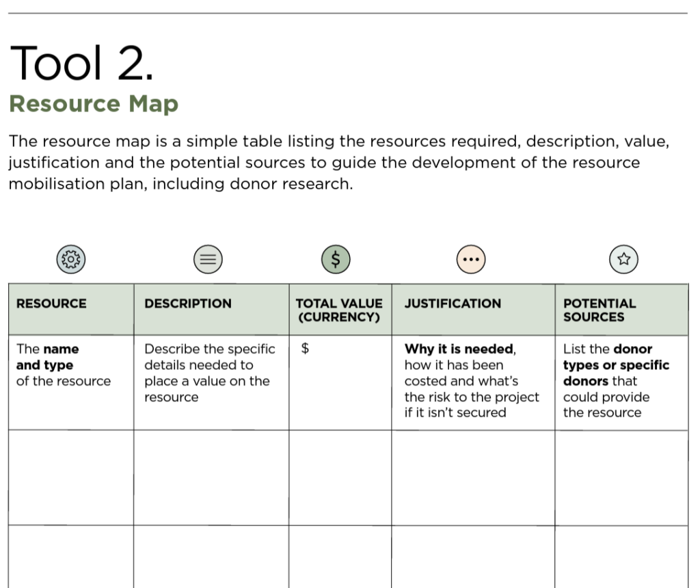
Task: Click the "$" symbol in the Total Value cell
Action: pyautogui.click(x=306, y=349)
